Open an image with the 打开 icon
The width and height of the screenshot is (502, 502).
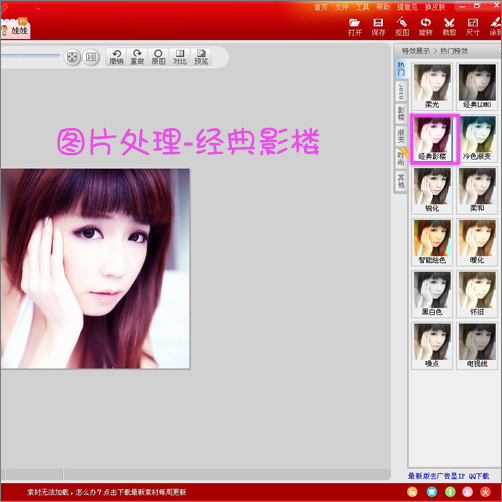pos(355,27)
